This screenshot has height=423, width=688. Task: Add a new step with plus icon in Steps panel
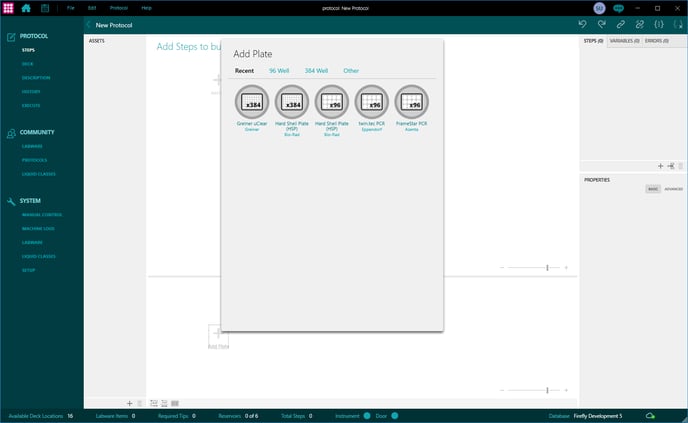point(660,166)
